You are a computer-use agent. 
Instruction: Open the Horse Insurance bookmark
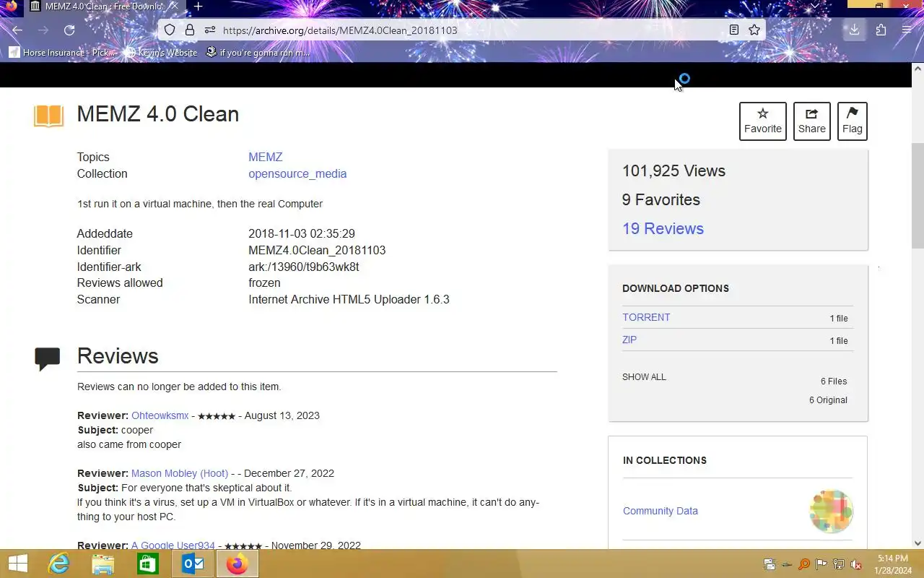coord(63,53)
